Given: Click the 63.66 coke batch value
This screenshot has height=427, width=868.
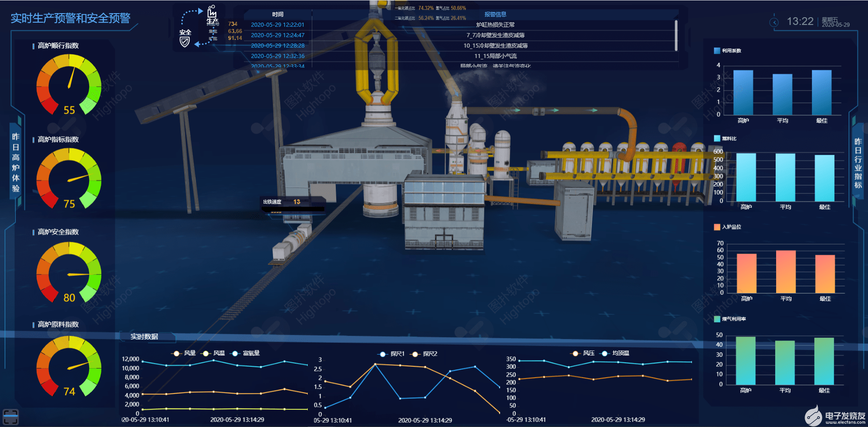Looking at the screenshot, I should (235, 31).
